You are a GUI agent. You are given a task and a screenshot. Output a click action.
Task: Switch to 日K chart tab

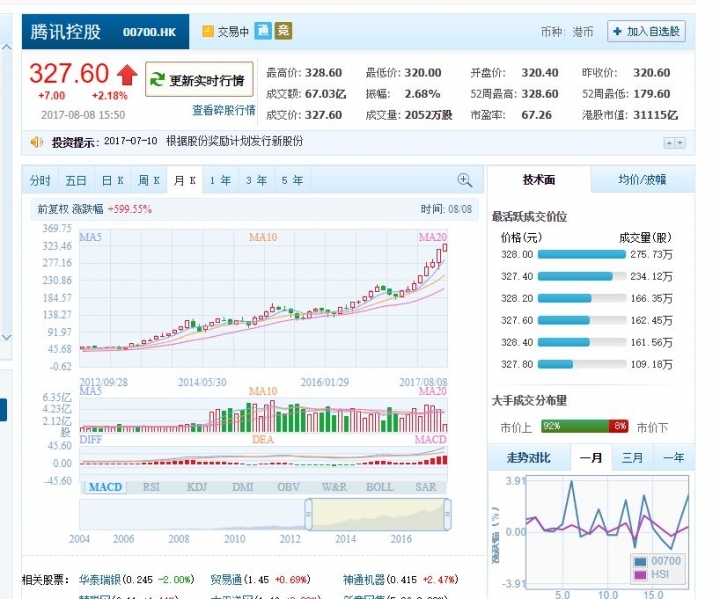112,181
